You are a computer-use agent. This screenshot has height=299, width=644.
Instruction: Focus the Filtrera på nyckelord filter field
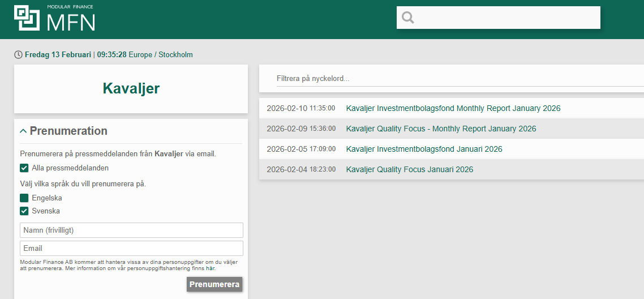point(460,79)
